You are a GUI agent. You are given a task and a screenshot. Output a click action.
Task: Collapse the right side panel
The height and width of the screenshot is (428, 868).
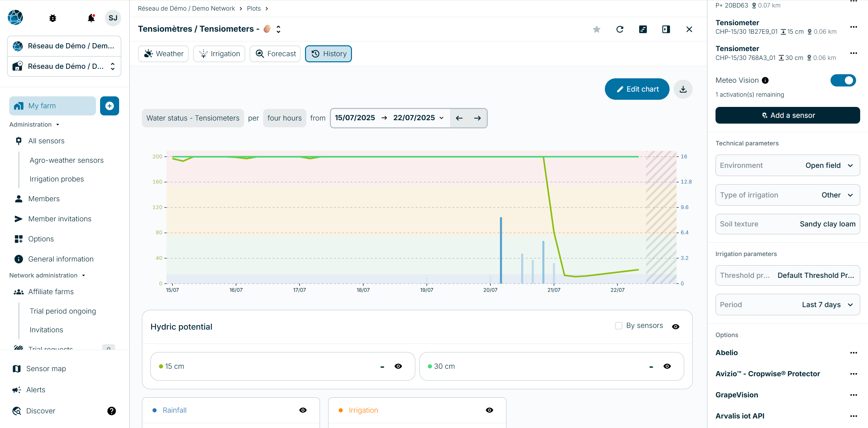click(666, 29)
